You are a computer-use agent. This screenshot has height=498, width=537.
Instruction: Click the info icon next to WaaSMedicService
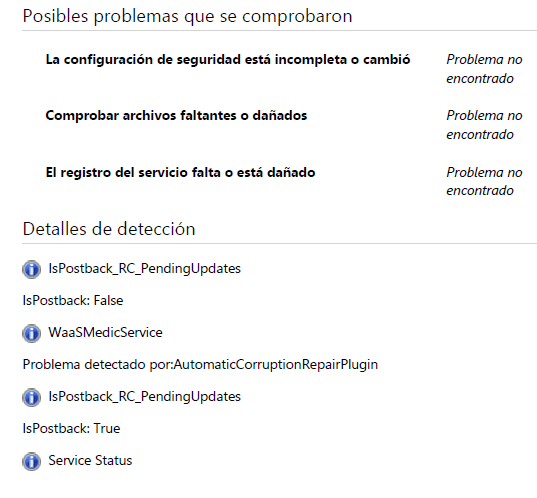(x=32, y=333)
